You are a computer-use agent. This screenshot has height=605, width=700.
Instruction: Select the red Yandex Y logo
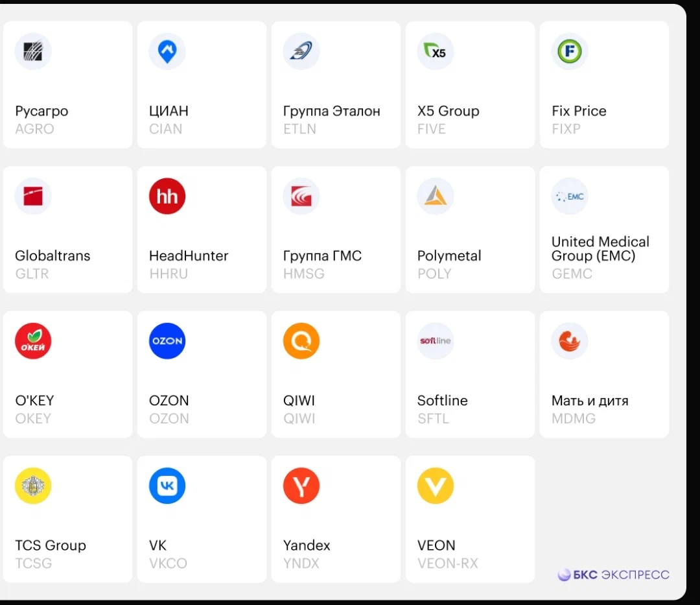click(301, 486)
